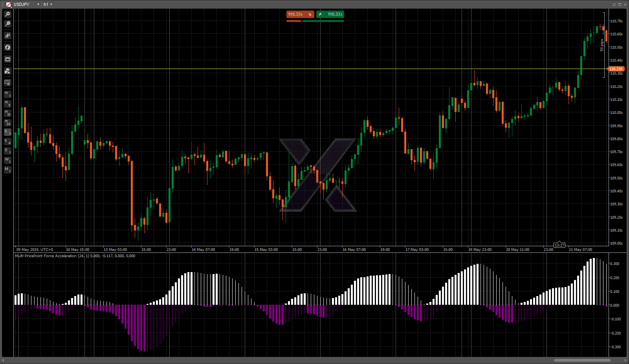Expand the USDJPY symbol dropdown

click(38, 4)
